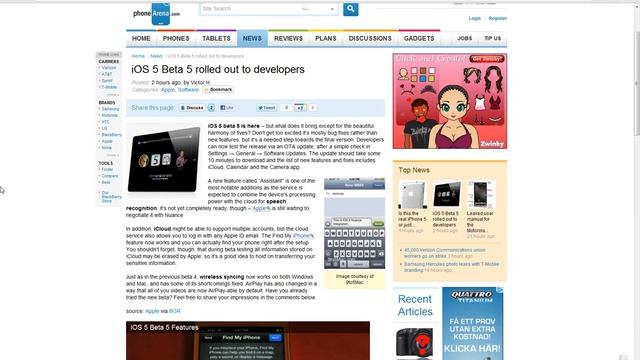The image size is (640, 360).
Task: Click the Google +1 button
Action: [300, 108]
